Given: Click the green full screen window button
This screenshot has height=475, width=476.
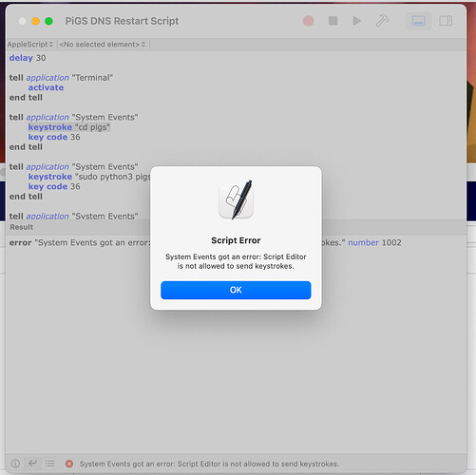Looking at the screenshot, I should [x=48, y=21].
